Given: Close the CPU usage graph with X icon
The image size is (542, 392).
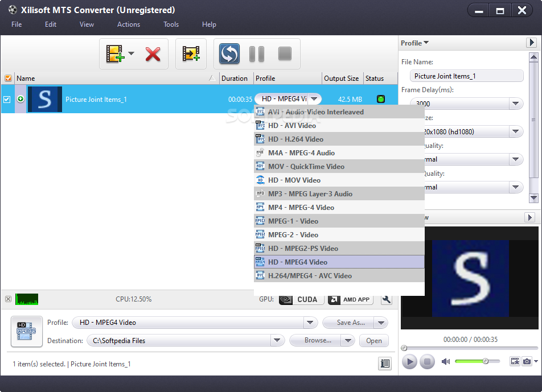Looking at the screenshot, I should [9, 299].
